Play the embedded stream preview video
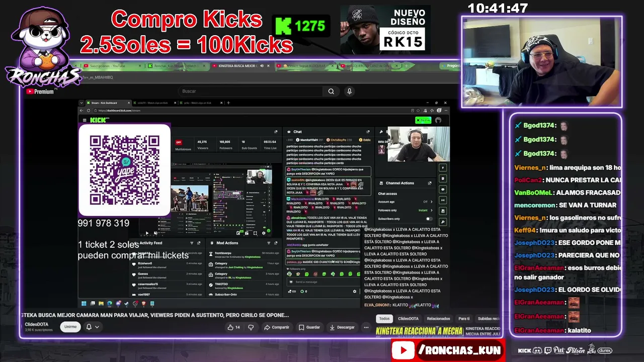The image size is (644, 362). click(147, 233)
